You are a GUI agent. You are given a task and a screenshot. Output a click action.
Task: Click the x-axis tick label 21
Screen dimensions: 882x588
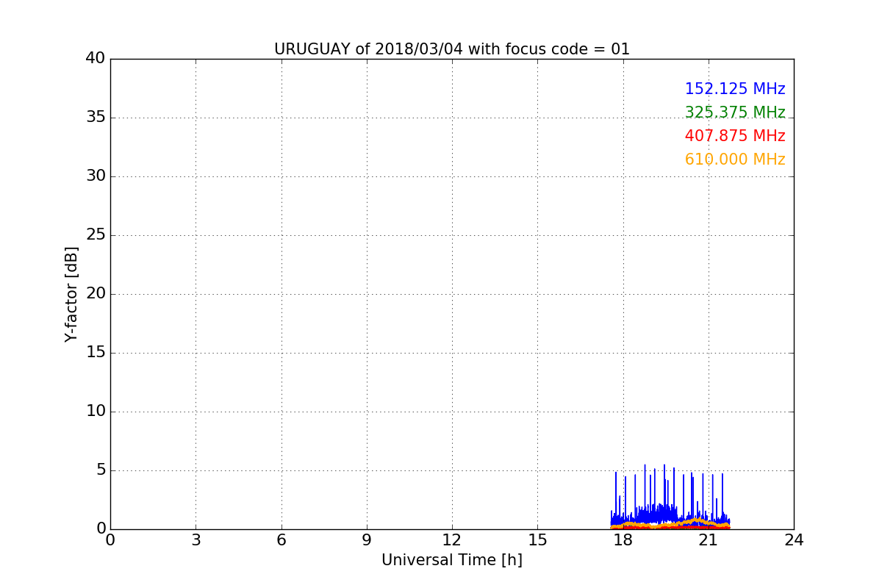tap(708, 540)
